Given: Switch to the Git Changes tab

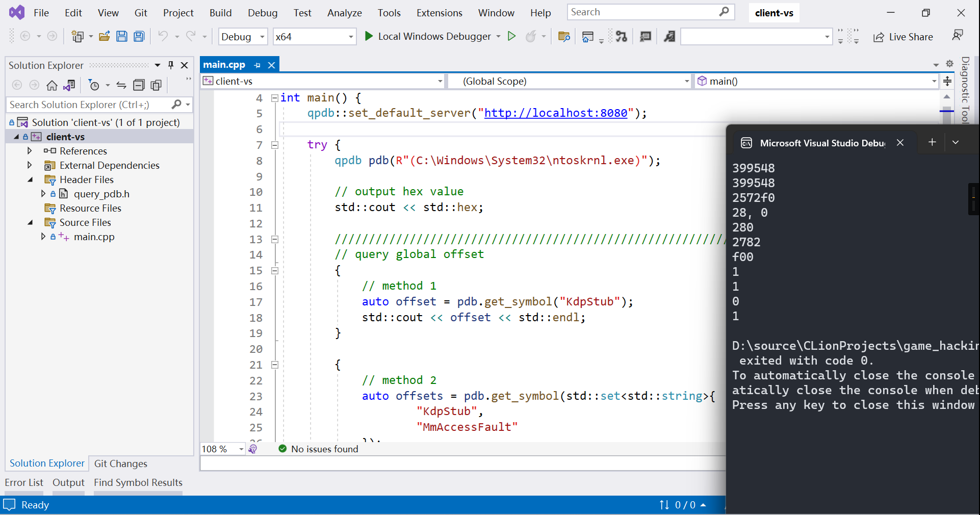Looking at the screenshot, I should click(120, 463).
